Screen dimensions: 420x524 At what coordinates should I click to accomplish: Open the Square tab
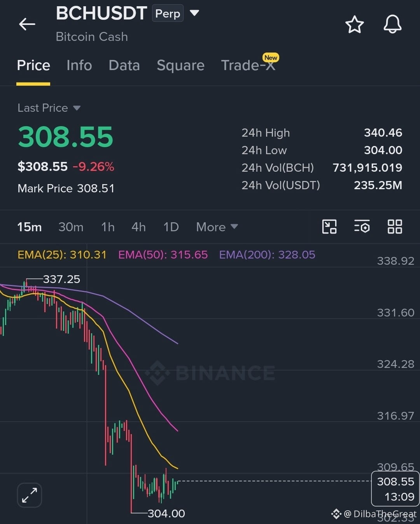click(x=180, y=65)
